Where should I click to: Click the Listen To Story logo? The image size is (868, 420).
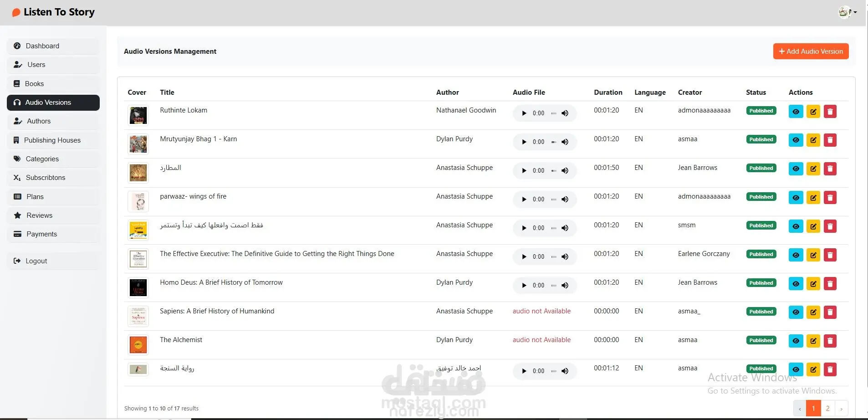[x=53, y=12]
